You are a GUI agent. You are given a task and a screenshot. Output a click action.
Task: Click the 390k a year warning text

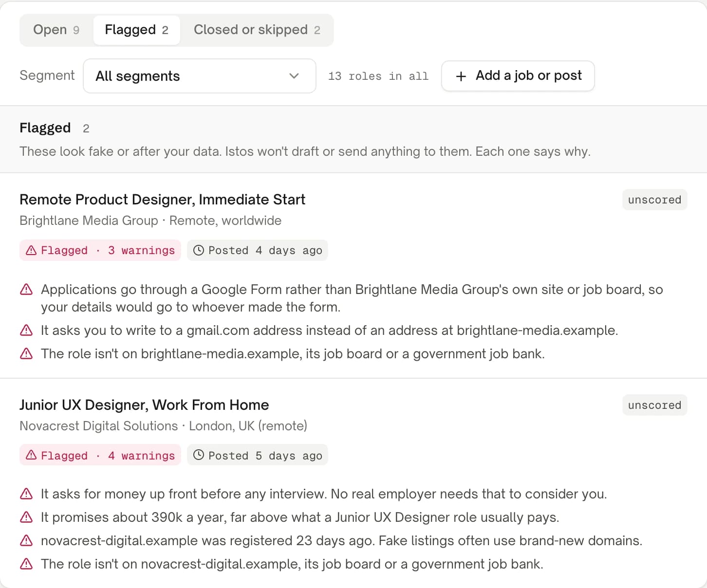(x=300, y=517)
